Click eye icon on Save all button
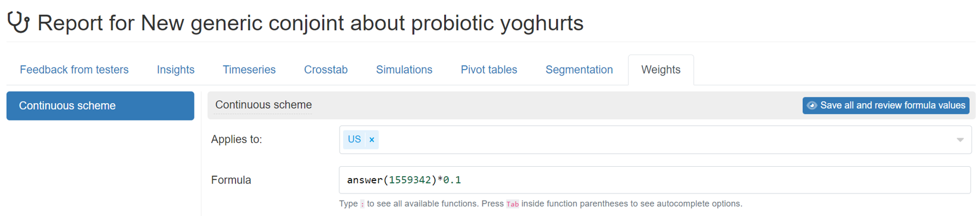This screenshot has height=216, width=980. [812, 106]
